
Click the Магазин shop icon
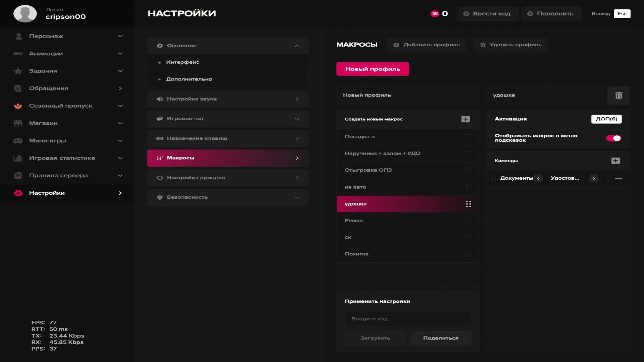pyautogui.click(x=18, y=123)
